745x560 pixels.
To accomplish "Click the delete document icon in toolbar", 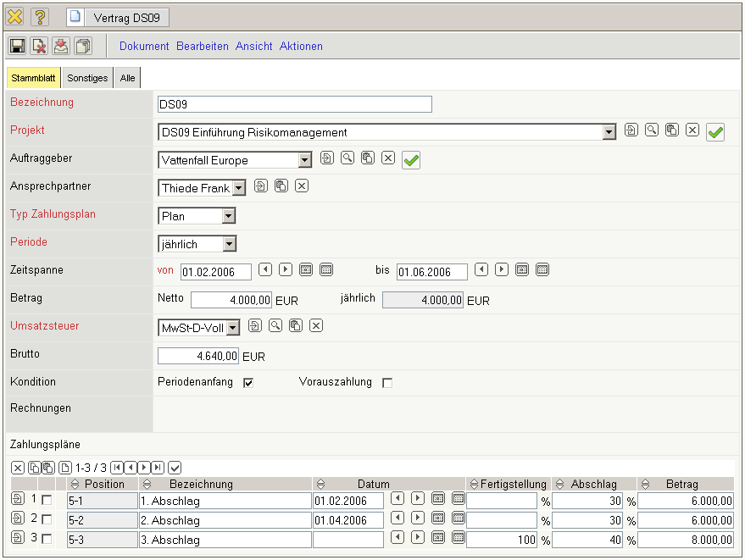I will coord(39,47).
